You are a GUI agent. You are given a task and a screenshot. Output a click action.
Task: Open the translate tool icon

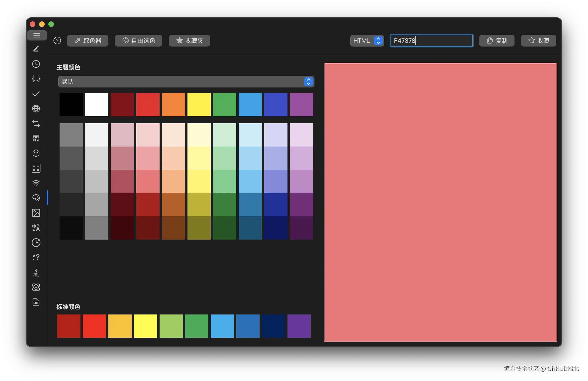point(36,227)
